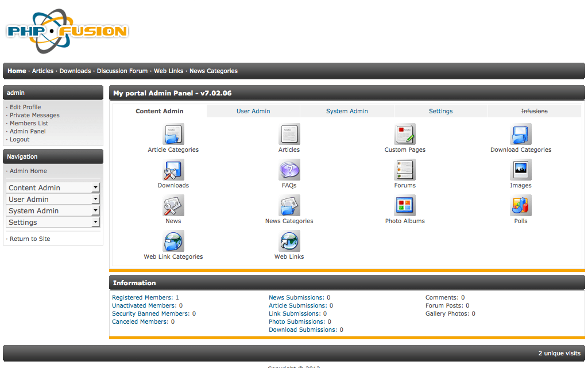Screen dimensions: 588x368
Task: Expand the Content Admin dropdown in sidebar
Action: (52, 187)
